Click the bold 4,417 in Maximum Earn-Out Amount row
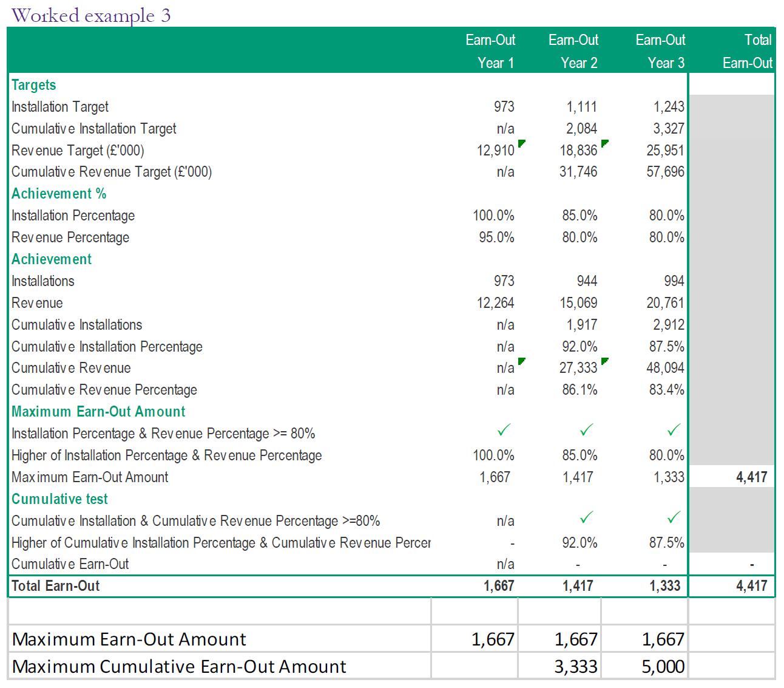Viewport: 784px width, 688px height. coord(752,477)
